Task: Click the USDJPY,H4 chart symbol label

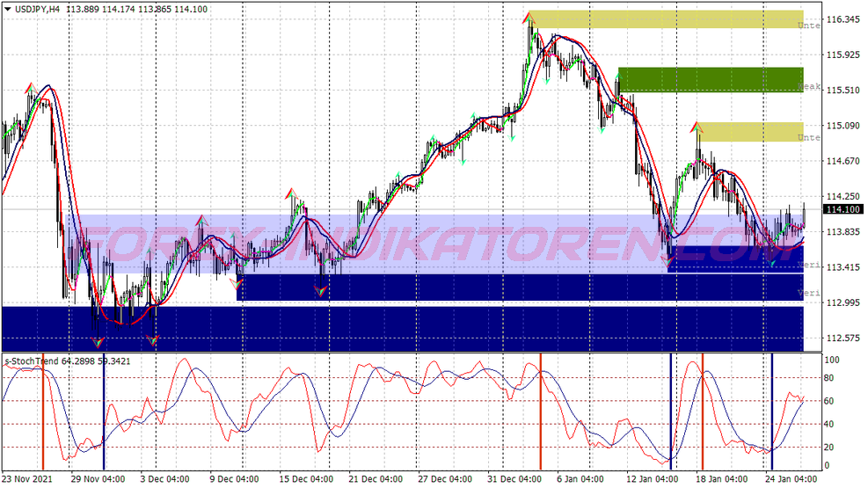Action: pyautogui.click(x=40, y=9)
